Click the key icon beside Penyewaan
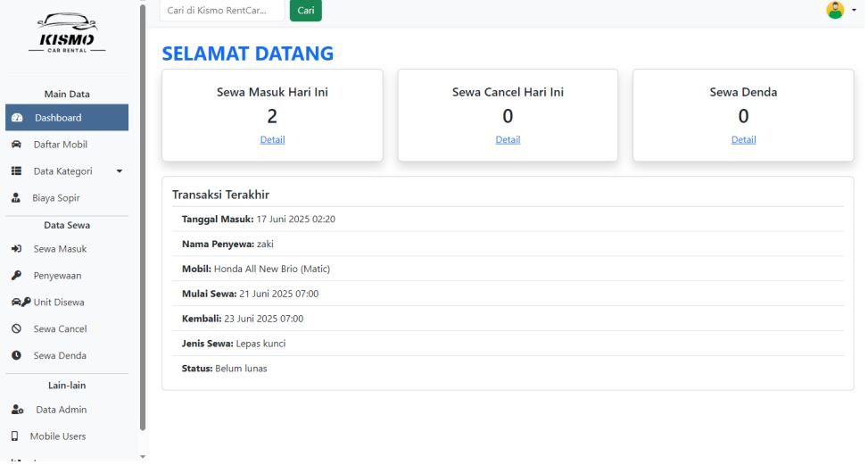Screen dimensions: 868x465 coord(16,276)
